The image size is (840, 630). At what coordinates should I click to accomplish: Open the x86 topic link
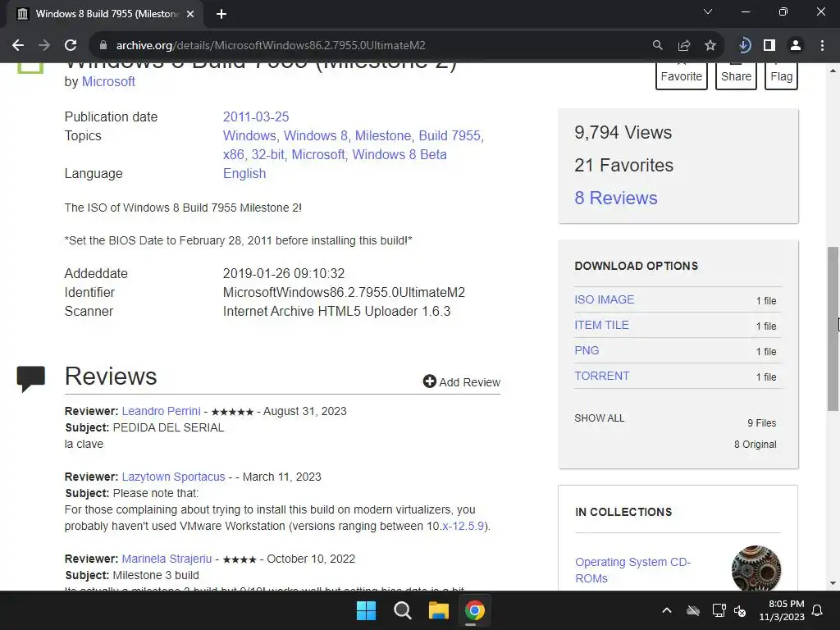click(x=234, y=155)
